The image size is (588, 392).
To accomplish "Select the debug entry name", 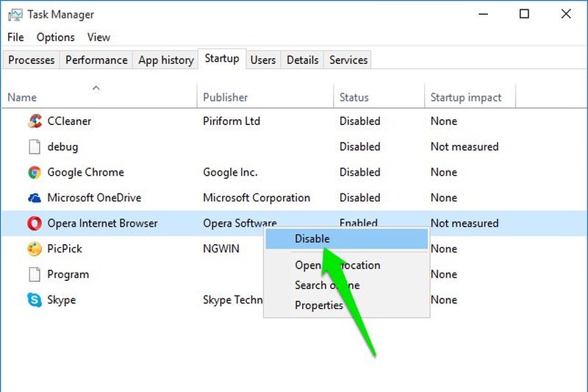I will click(62, 146).
